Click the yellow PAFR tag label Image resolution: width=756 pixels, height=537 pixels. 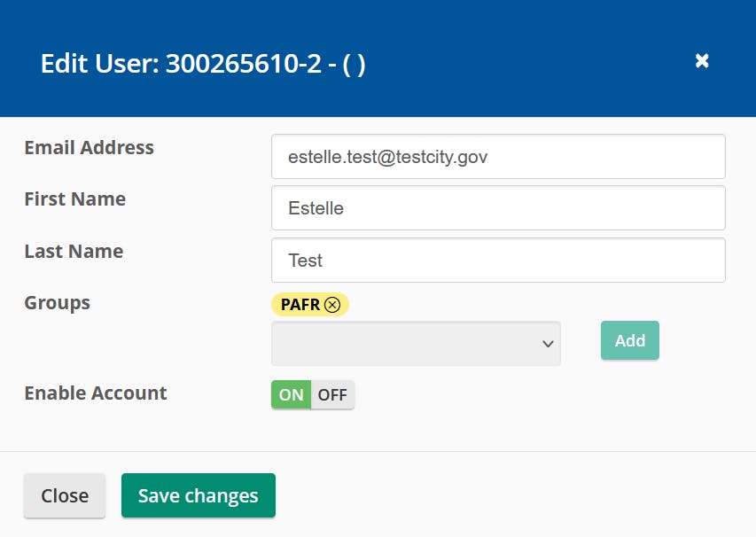(300, 305)
